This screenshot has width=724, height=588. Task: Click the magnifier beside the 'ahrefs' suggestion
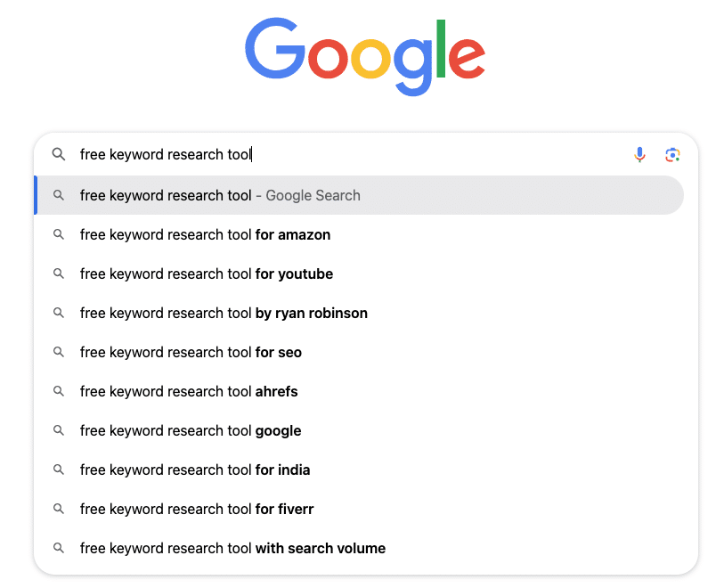pyautogui.click(x=58, y=391)
